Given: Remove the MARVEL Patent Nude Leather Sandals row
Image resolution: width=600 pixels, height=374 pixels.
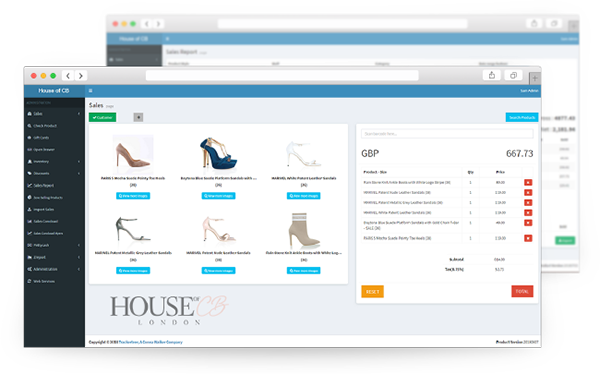Looking at the screenshot, I should click(x=528, y=193).
